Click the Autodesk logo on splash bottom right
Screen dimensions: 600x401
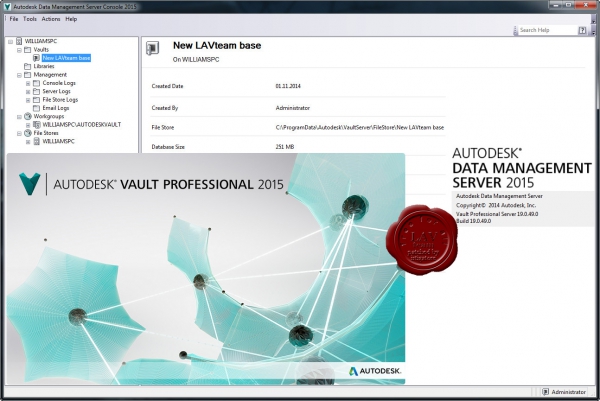(375, 371)
